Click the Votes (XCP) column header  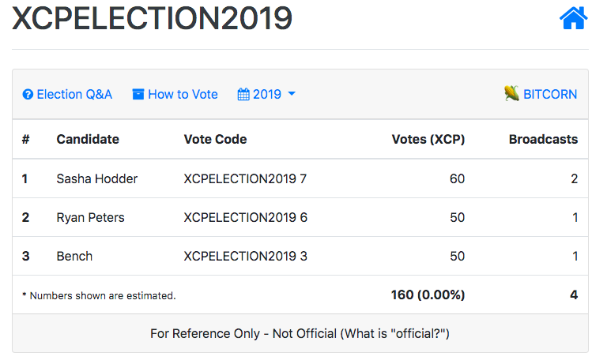[428, 139]
